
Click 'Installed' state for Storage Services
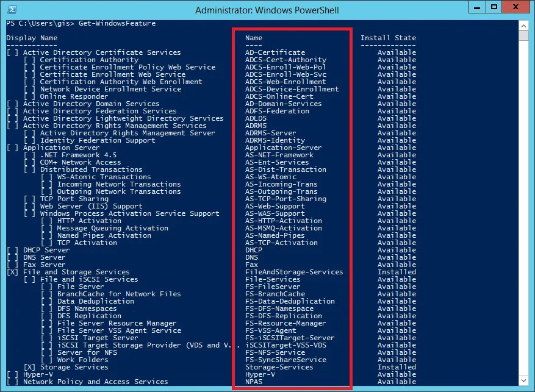tap(397, 368)
